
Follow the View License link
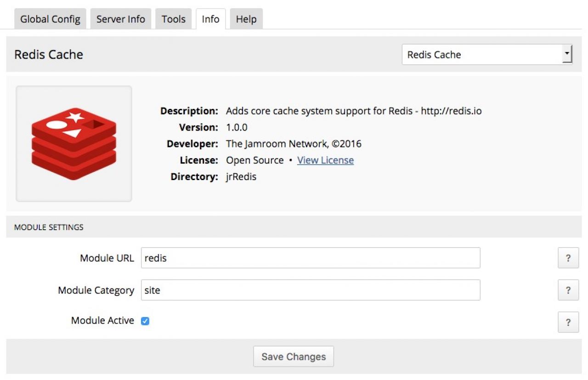(x=325, y=160)
